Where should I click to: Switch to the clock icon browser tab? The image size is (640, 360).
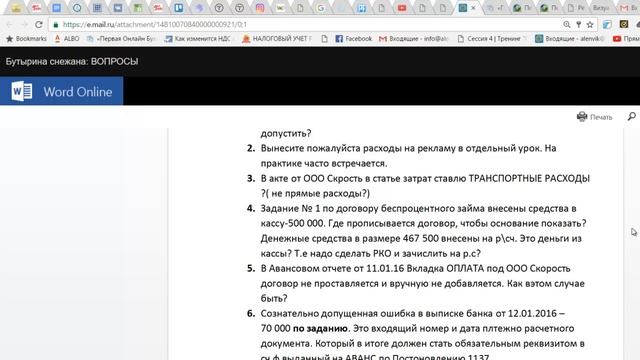(x=77, y=8)
